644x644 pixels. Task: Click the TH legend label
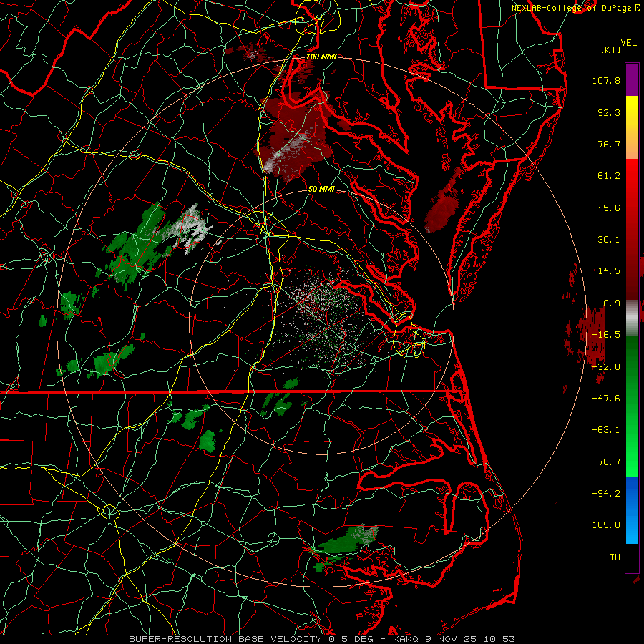tap(615, 557)
